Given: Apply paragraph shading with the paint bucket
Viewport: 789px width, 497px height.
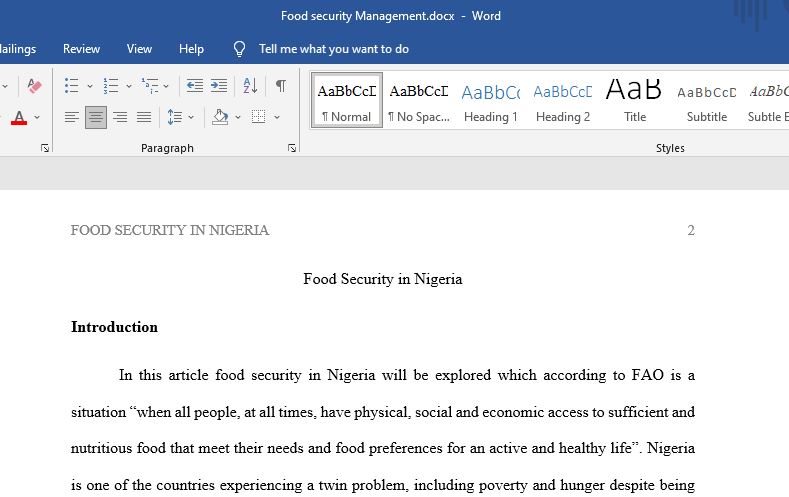Looking at the screenshot, I should point(220,117).
